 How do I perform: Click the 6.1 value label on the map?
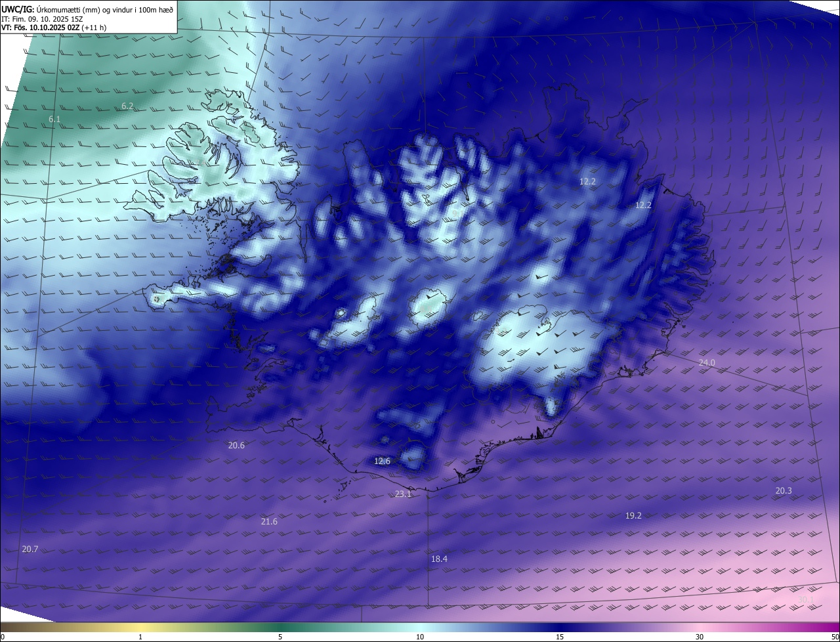click(54, 119)
